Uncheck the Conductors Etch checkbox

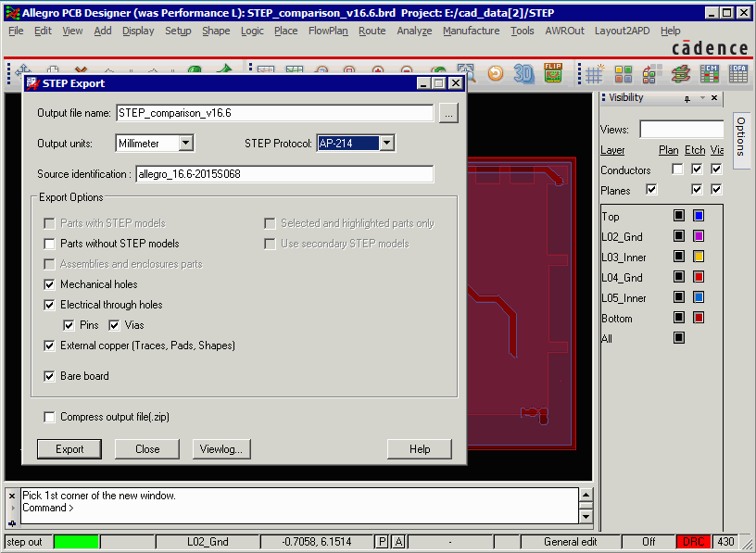[x=697, y=170]
